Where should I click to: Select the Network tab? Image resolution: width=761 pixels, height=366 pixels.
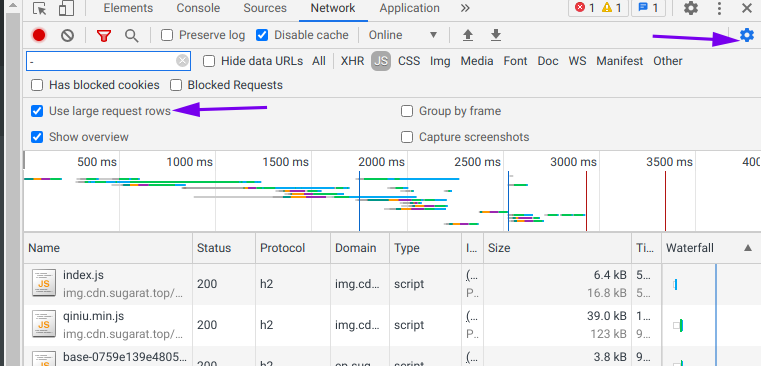tap(333, 8)
